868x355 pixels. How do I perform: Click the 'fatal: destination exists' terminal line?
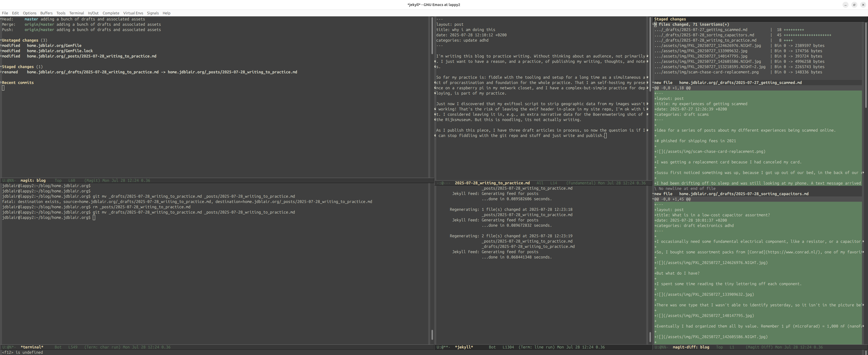tap(187, 202)
